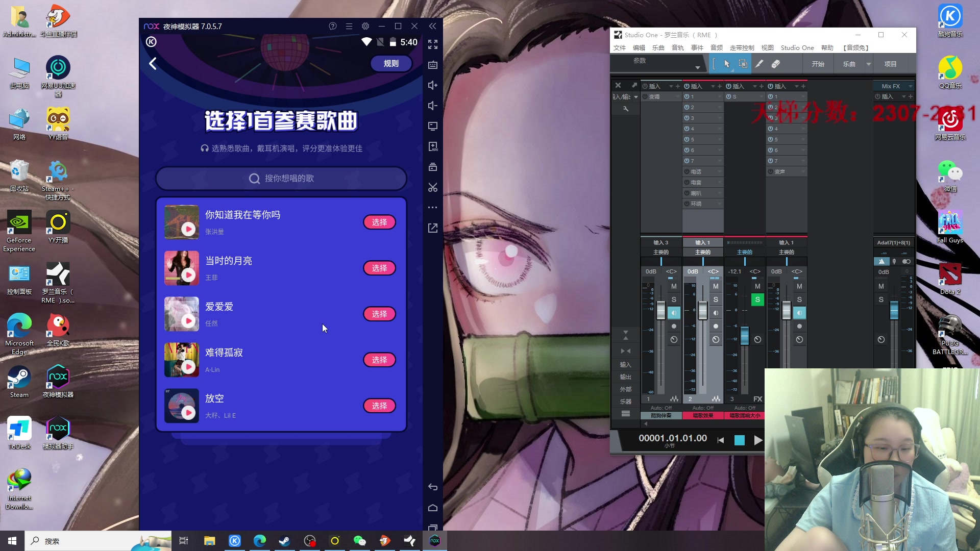Switch to the 项目 page tab
Image resolution: width=980 pixels, height=551 pixels.
891,64
